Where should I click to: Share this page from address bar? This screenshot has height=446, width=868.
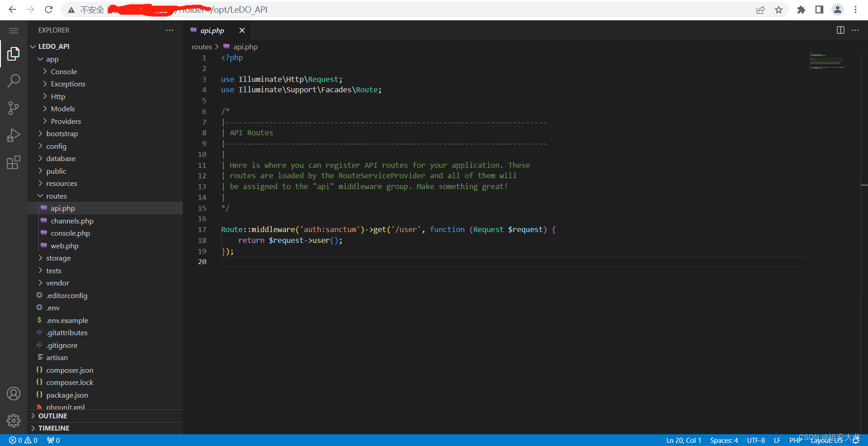[x=760, y=10]
